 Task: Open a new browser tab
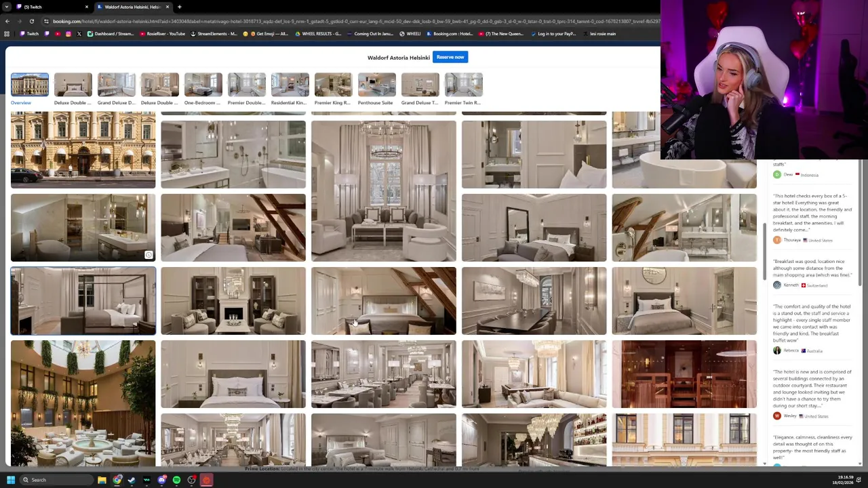point(179,7)
